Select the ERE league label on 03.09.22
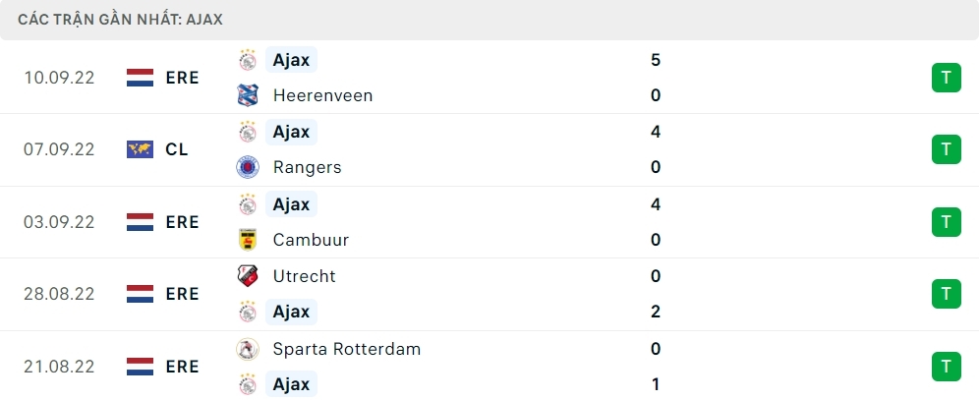This screenshot has width=980, height=400. [x=182, y=222]
